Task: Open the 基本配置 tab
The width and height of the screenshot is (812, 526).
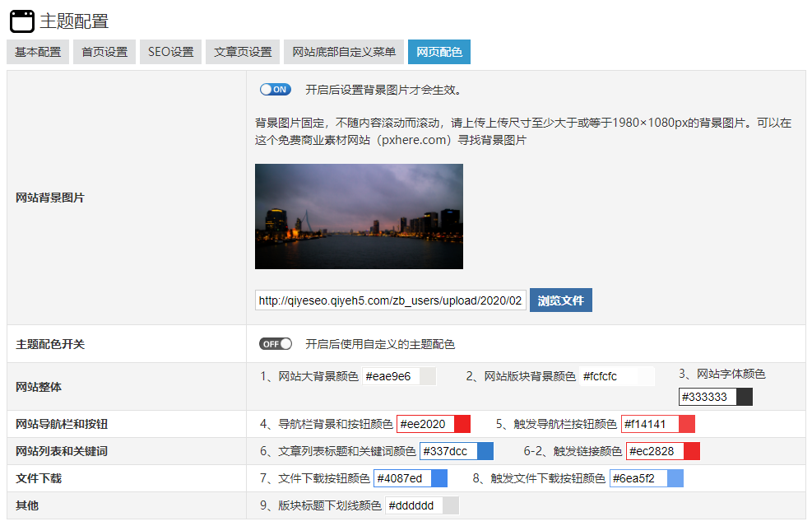Action: pyautogui.click(x=38, y=52)
